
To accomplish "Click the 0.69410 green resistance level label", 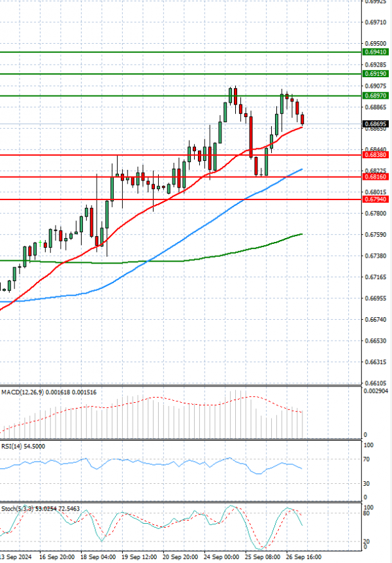I will pos(376,52).
